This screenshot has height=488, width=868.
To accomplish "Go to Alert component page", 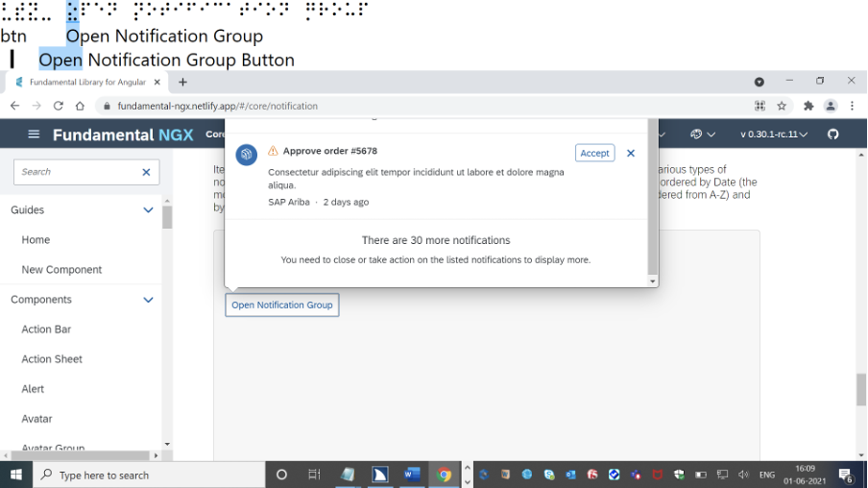I will tap(33, 389).
